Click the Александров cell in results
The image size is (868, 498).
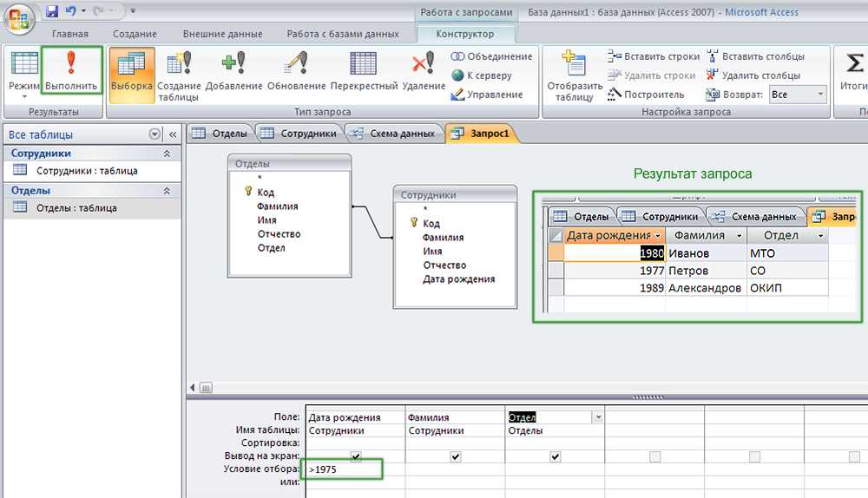click(706, 288)
